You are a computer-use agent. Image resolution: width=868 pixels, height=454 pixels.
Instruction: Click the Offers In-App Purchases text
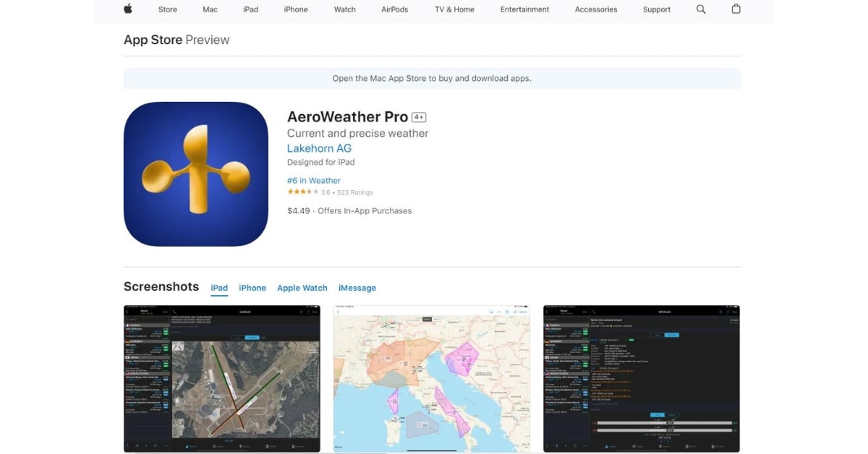(x=365, y=211)
